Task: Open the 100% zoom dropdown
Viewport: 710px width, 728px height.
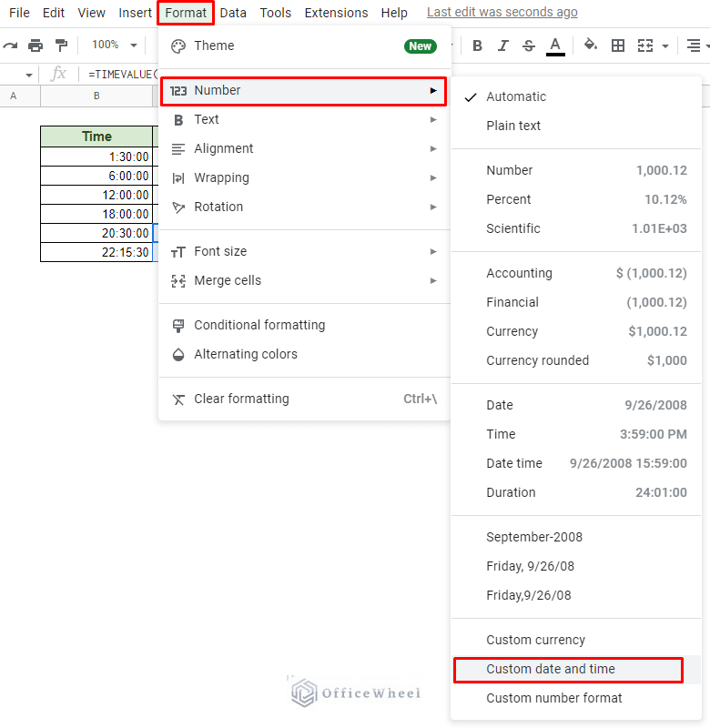Action: tap(114, 45)
